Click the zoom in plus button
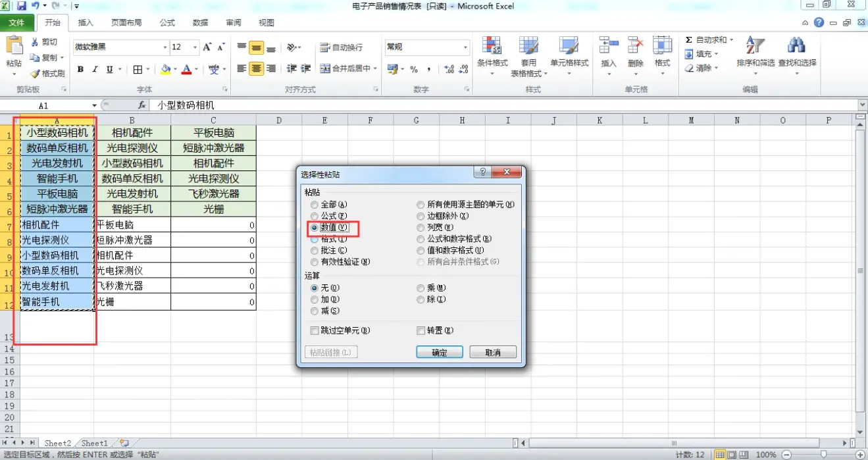The width and height of the screenshot is (868, 460). coord(861,455)
